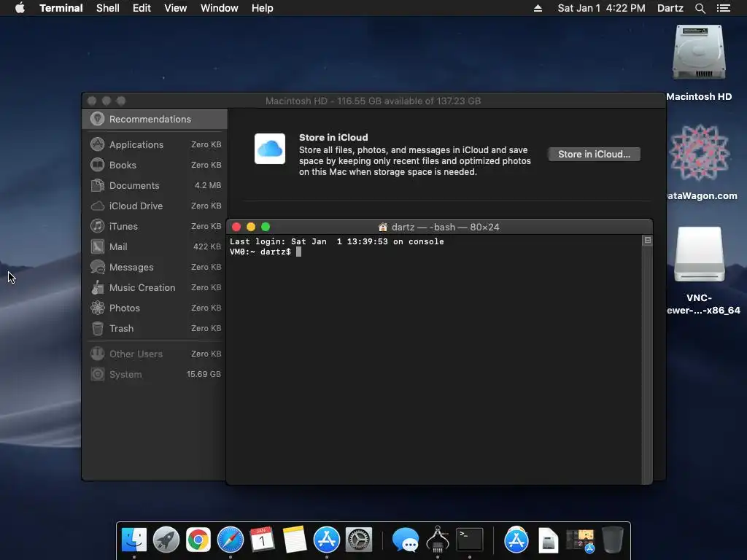Select Trash in storage sidebar
747x560 pixels.
pyautogui.click(x=155, y=329)
